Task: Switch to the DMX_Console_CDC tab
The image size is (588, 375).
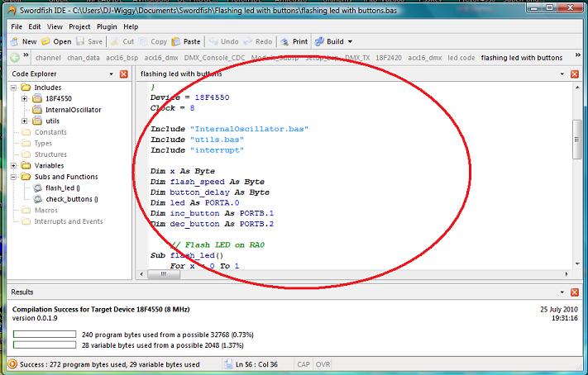Action: pos(214,58)
